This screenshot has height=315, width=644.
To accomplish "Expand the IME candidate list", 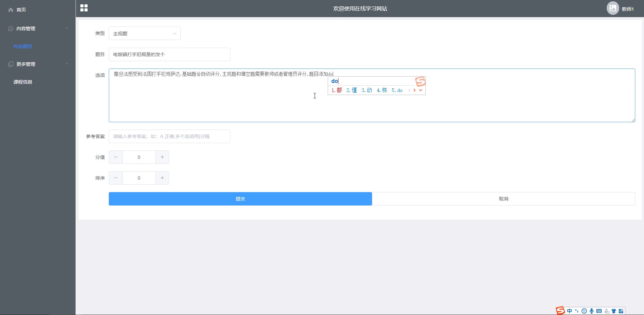I will click(420, 90).
